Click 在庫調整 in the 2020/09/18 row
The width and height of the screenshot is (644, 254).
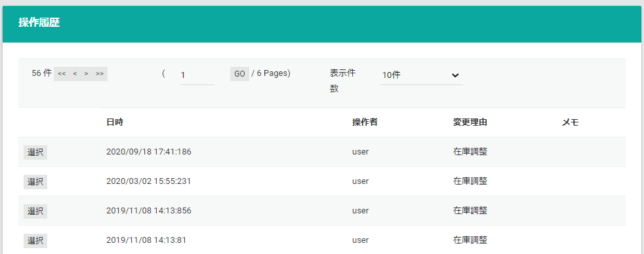(x=470, y=152)
